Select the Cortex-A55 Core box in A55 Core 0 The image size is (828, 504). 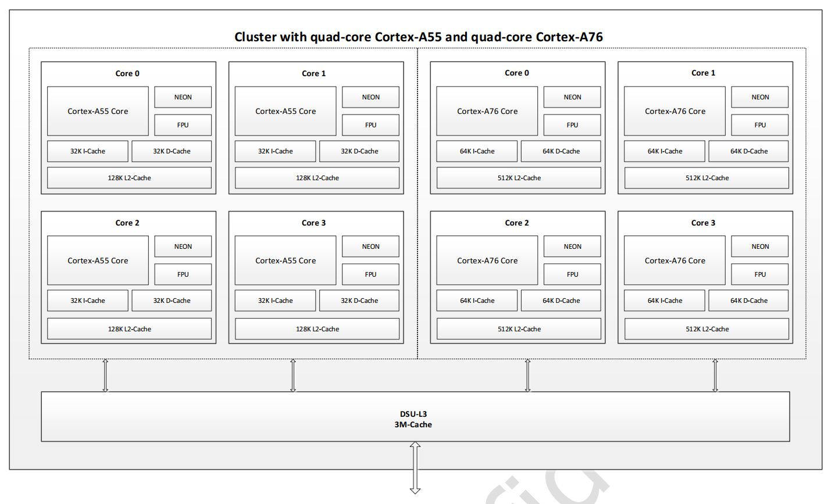click(98, 111)
